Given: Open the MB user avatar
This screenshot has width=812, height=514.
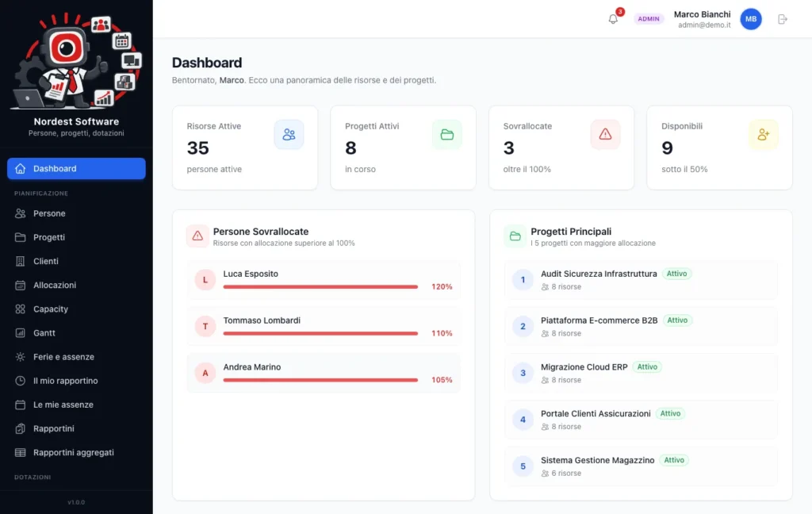Looking at the screenshot, I should click(x=751, y=19).
